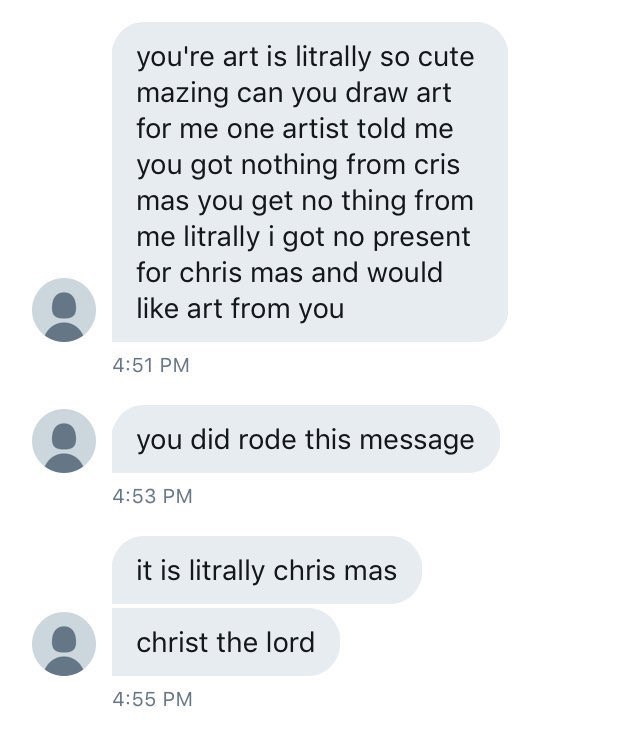Tap the avatar beside "christ the lord"
The height and width of the screenshot is (730, 639).
[64, 643]
